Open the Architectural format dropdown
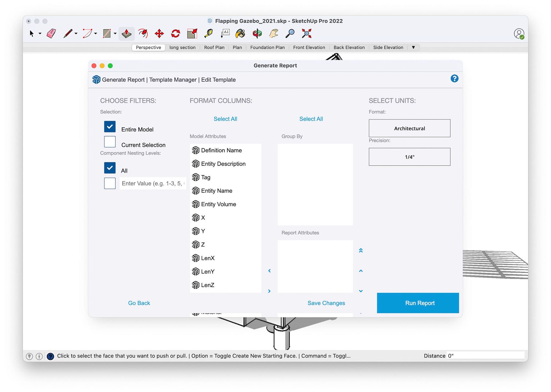 [x=409, y=128]
